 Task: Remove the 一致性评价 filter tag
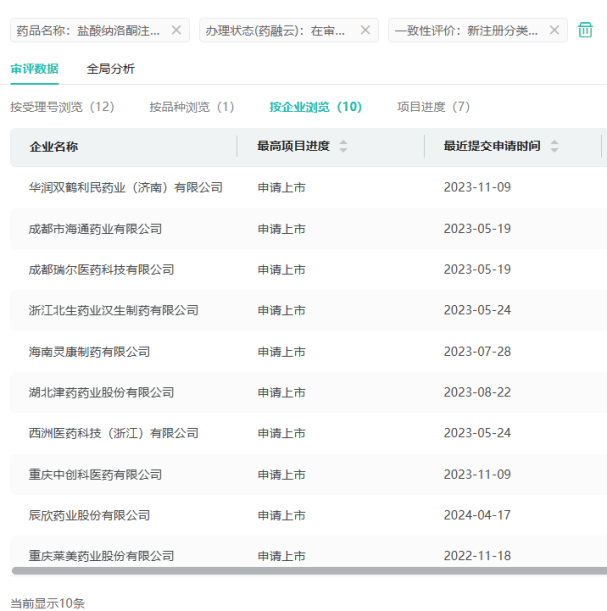pyautogui.click(x=554, y=30)
